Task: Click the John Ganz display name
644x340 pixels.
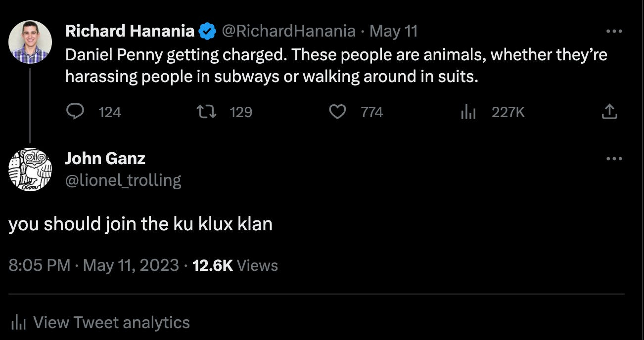Action: [105, 159]
